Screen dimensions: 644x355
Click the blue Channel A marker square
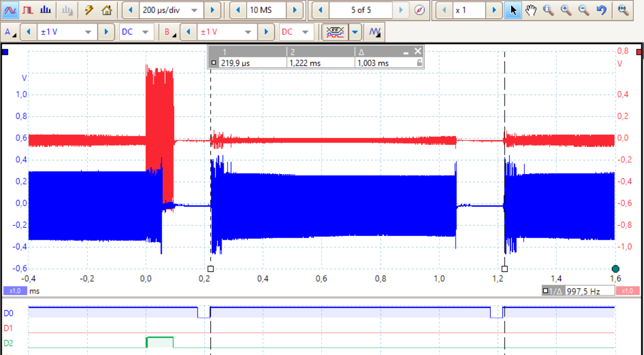5,52
